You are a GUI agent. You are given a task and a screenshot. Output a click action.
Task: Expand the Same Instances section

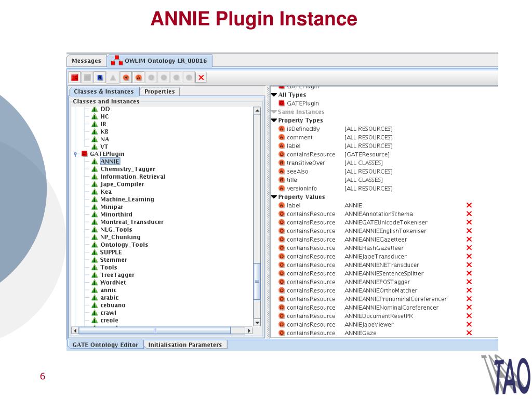point(274,112)
